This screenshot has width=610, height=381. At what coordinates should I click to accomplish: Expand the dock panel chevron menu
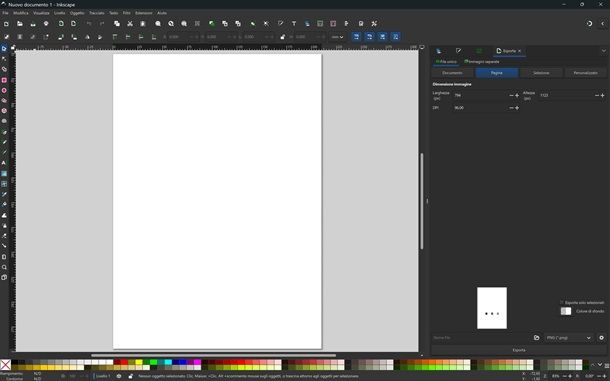point(604,51)
